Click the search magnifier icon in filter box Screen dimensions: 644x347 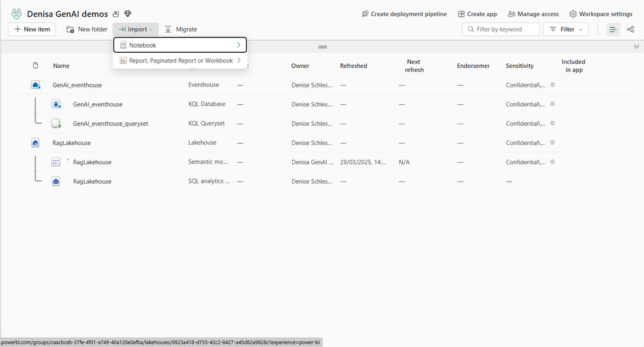pyautogui.click(x=471, y=30)
